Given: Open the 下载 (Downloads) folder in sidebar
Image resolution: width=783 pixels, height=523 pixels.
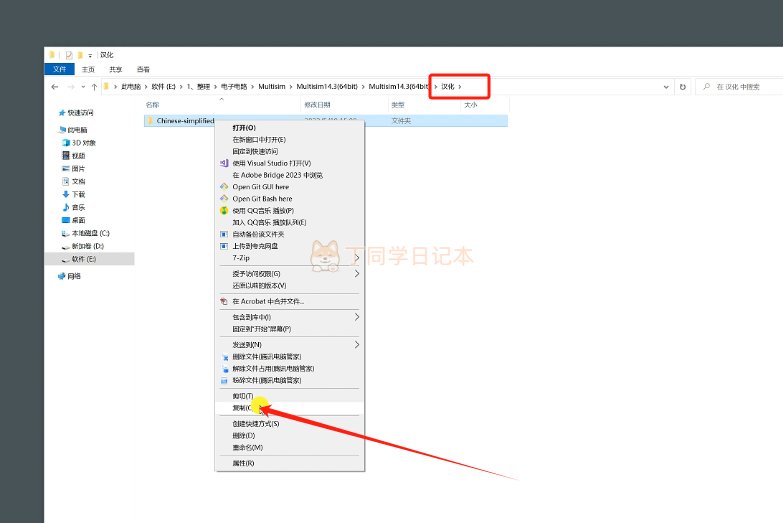Looking at the screenshot, I should click(x=65, y=194).
